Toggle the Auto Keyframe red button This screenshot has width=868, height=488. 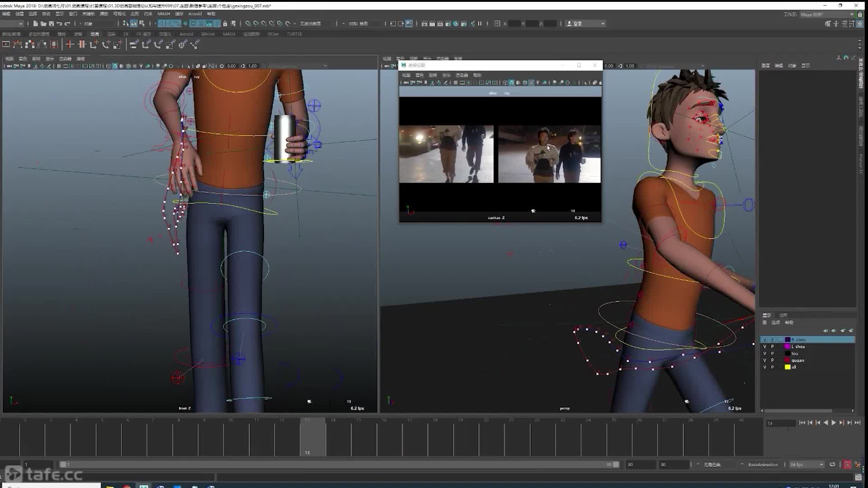847,465
